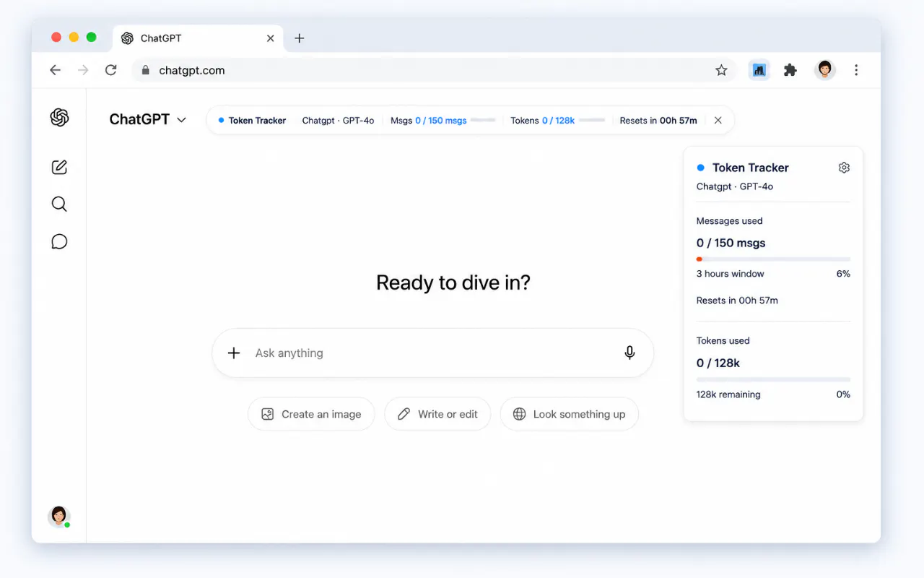This screenshot has height=578, width=924.
Task: Click the "0 / 150 msgs" value in the top bar
Action: 440,121
